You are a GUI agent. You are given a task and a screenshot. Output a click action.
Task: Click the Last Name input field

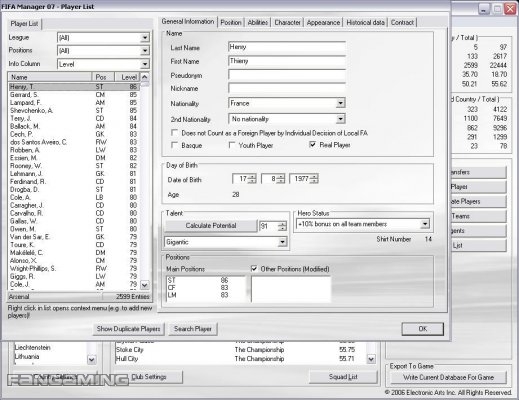click(287, 47)
